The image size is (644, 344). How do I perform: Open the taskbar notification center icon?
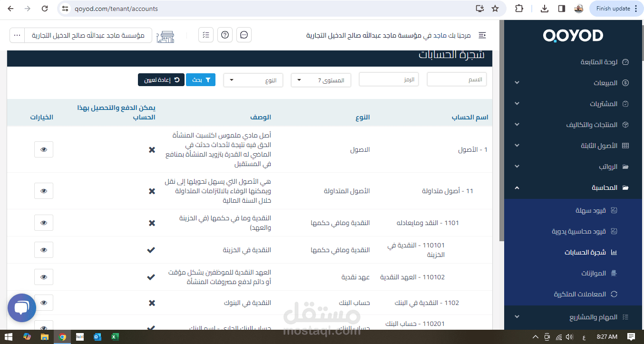tap(631, 337)
